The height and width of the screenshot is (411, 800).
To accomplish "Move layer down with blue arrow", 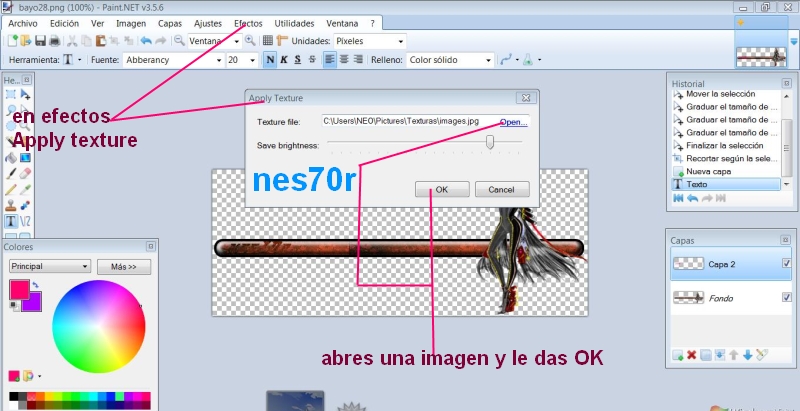I will pyautogui.click(x=747, y=355).
